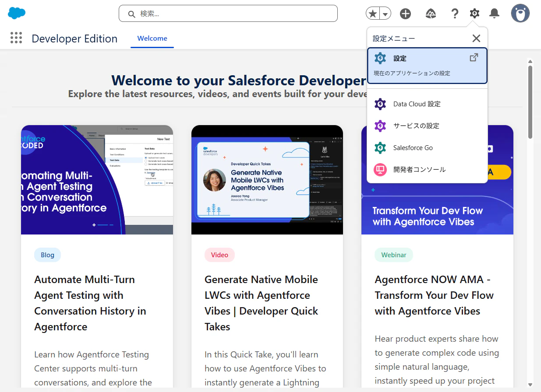Click the scrollbar down arrow
The image size is (541, 392).
pyautogui.click(x=530, y=384)
